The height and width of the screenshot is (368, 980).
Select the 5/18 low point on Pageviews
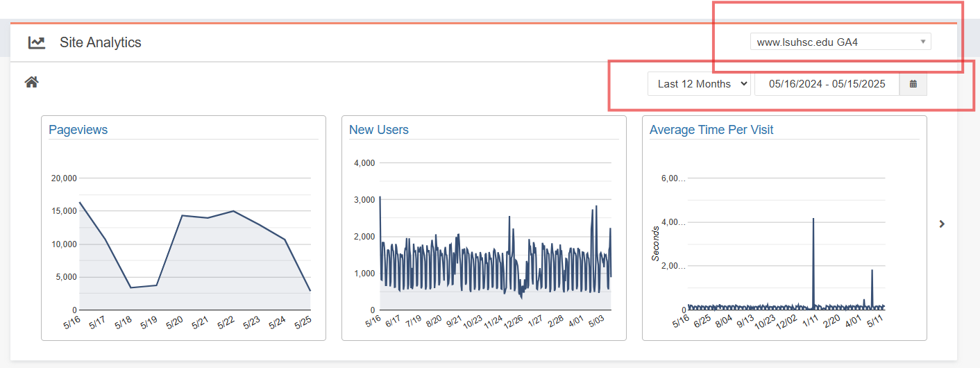pyautogui.click(x=130, y=287)
